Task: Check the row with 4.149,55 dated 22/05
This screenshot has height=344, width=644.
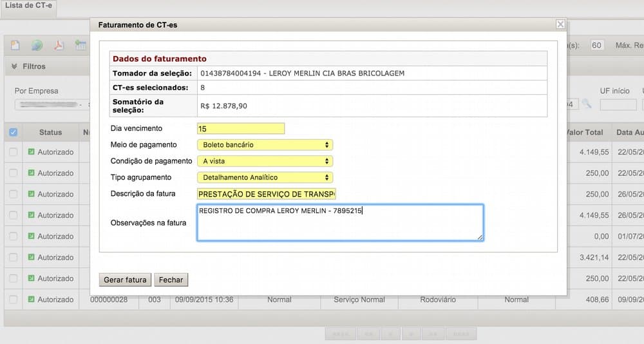Action: tap(13, 152)
